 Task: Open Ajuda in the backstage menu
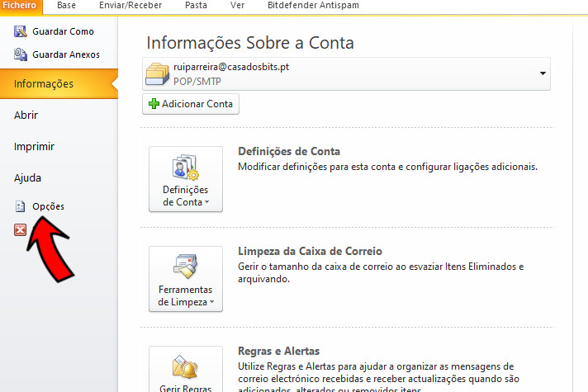click(x=27, y=177)
